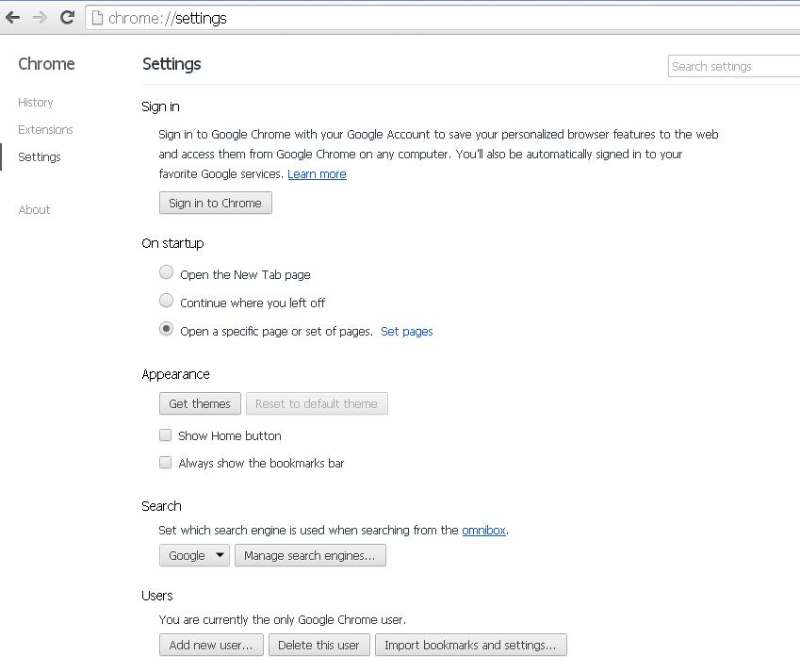Click the Forward navigation arrow
800x672 pixels.
pos(40,18)
